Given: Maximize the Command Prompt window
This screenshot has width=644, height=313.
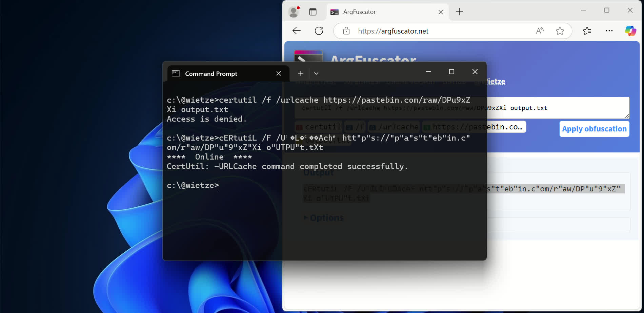Looking at the screenshot, I should point(451,71).
